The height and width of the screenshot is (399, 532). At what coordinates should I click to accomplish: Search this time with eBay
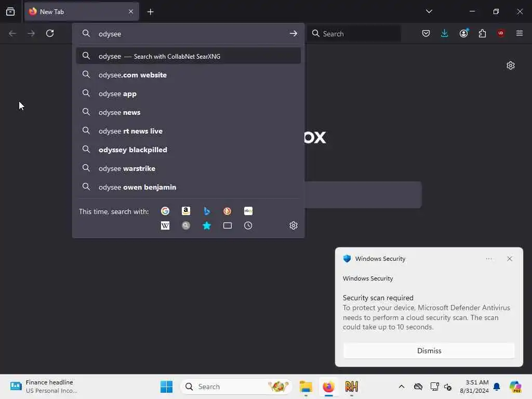pos(248,211)
